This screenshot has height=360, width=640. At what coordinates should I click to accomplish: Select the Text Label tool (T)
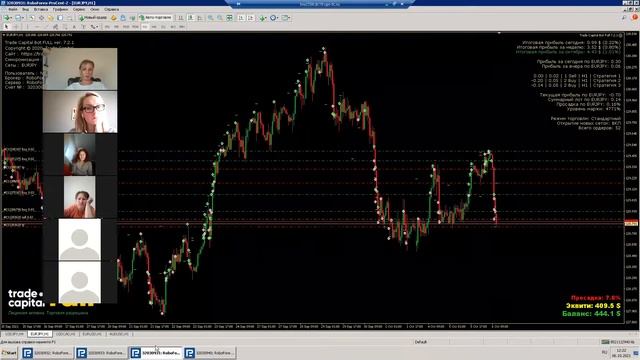pos(84,27)
